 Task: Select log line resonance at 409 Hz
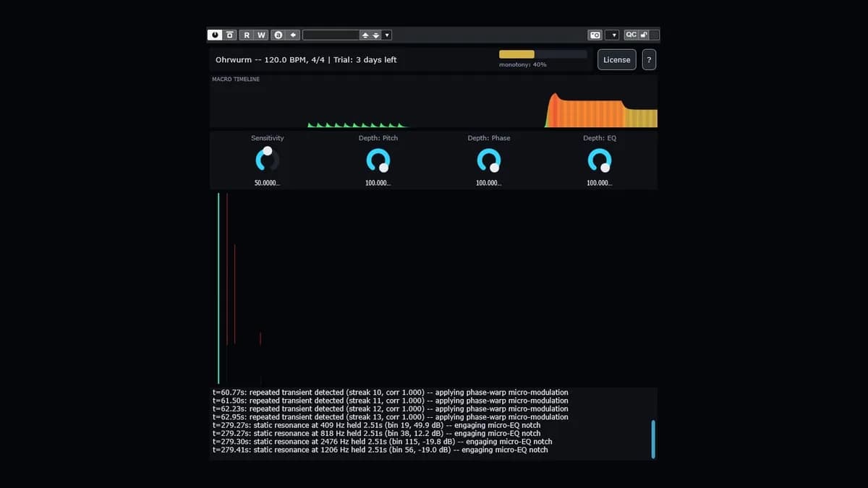pos(376,425)
